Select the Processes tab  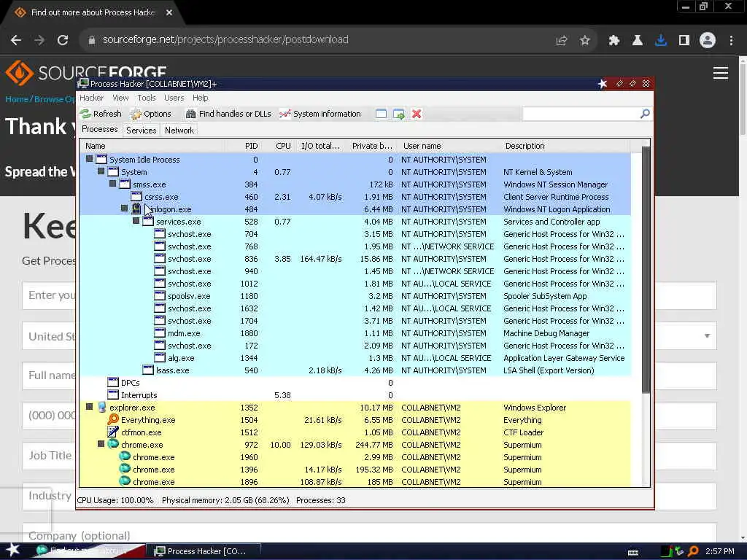coord(99,130)
